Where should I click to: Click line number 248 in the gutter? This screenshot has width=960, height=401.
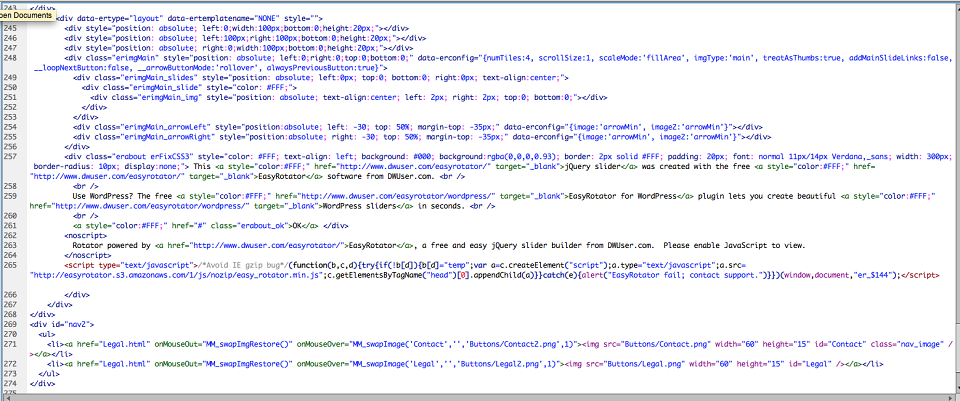pyautogui.click(x=10, y=58)
